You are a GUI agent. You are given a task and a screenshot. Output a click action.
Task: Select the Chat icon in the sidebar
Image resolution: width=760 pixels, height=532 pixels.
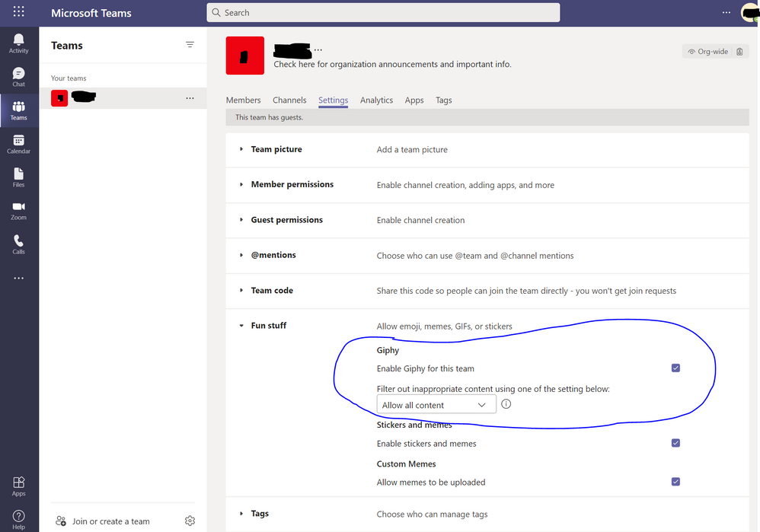[18, 75]
